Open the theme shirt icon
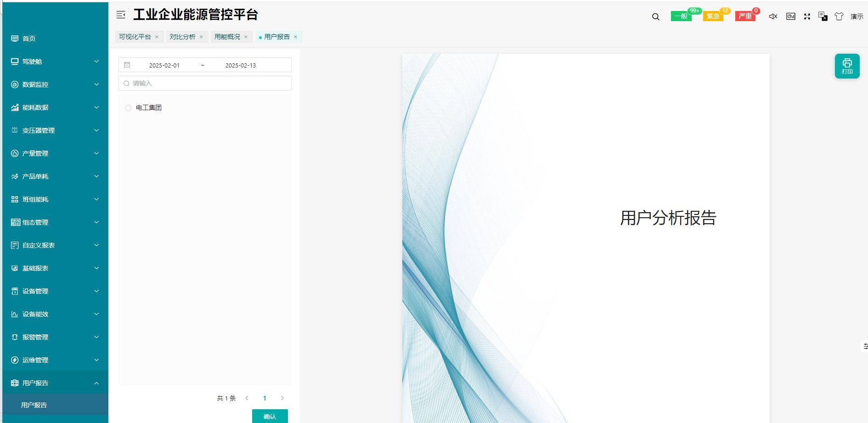This screenshot has height=423, width=868. click(x=839, y=17)
